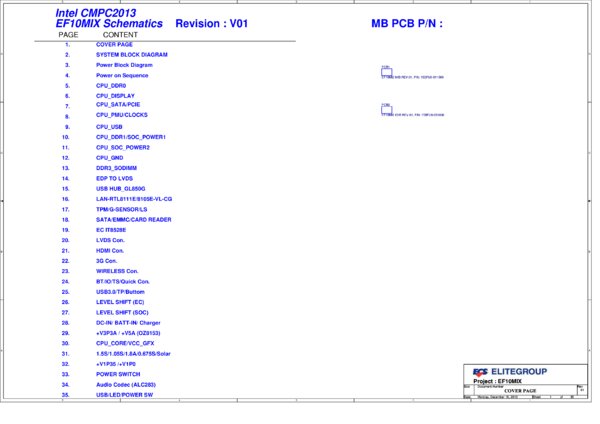
Task: Select the "CPU_CORE/VCC_GFX" entry
Action: tap(125, 344)
